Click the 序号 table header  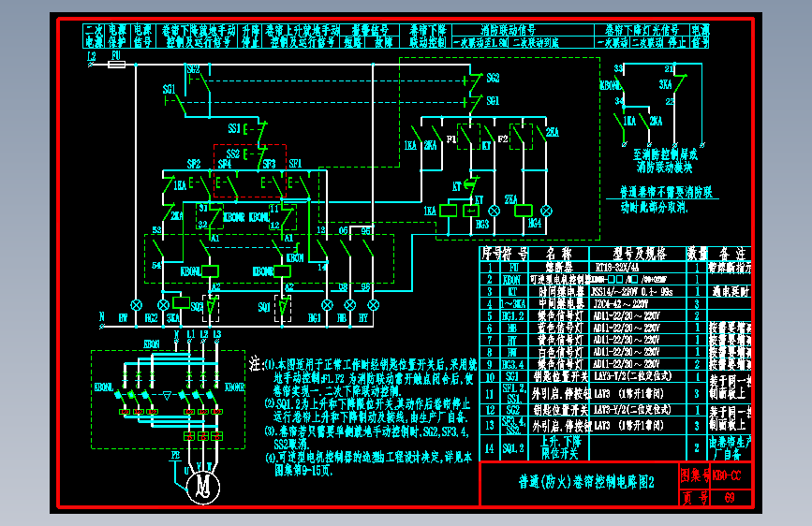coord(490,254)
